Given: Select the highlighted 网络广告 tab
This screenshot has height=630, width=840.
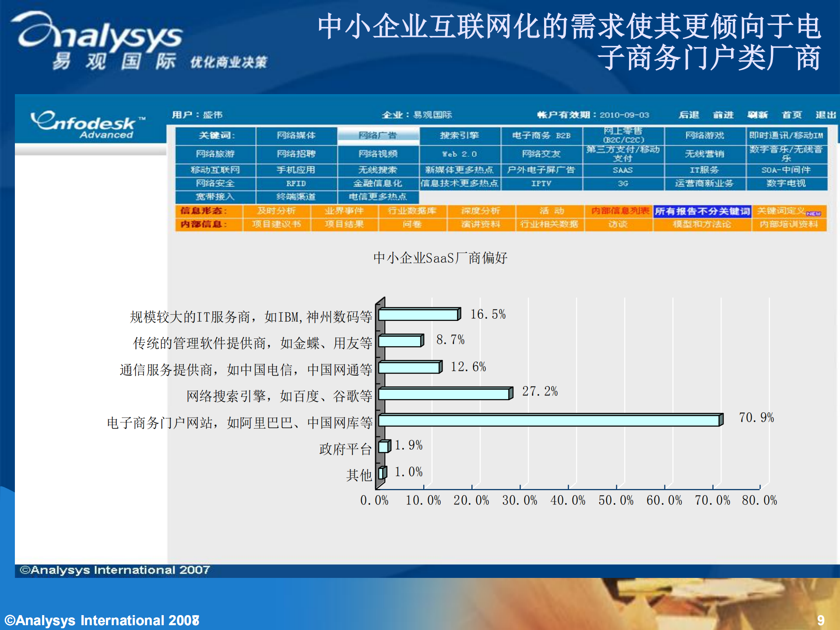Looking at the screenshot, I should point(379,136).
